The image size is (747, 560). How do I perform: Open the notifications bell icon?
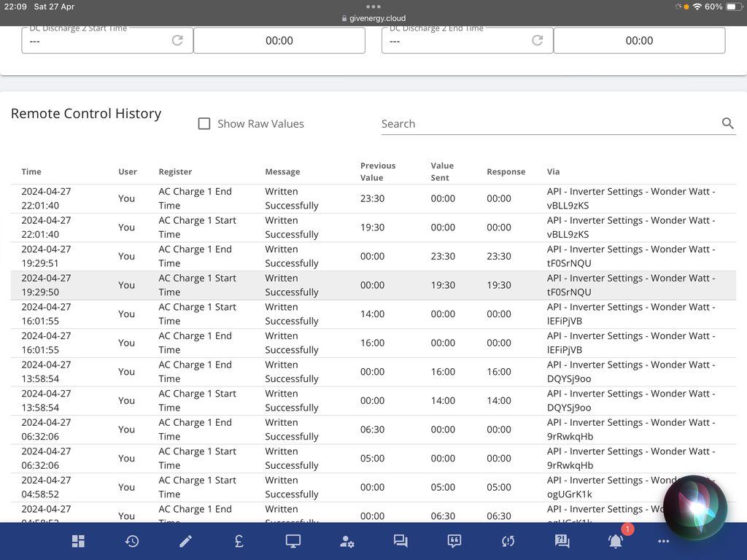616,541
